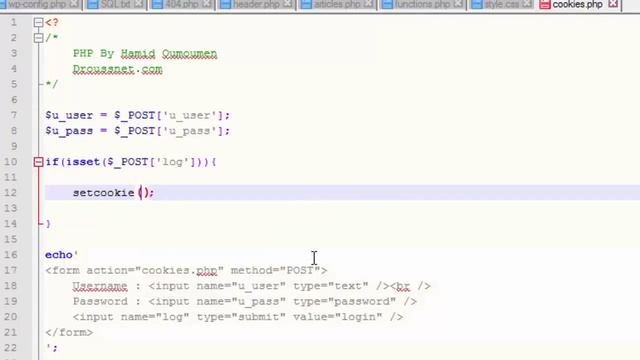Close the cookies.php tab
This screenshot has width=640, height=360.
[x=613, y=4]
